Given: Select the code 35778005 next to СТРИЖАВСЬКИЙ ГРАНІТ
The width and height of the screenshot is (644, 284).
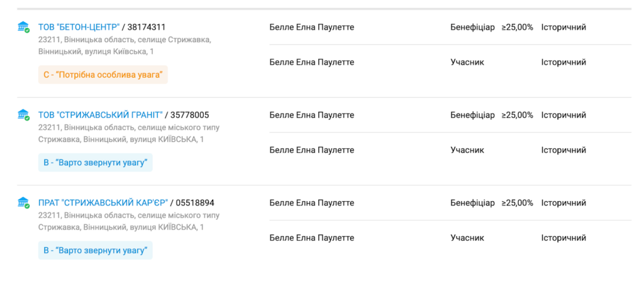Looking at the screenshot, I should 189,115.
